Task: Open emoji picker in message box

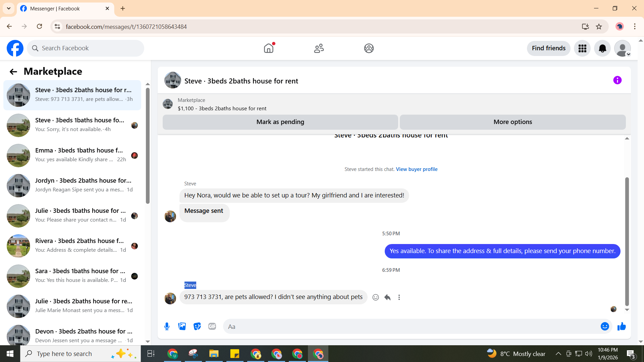Action: [x=604, y=326]
